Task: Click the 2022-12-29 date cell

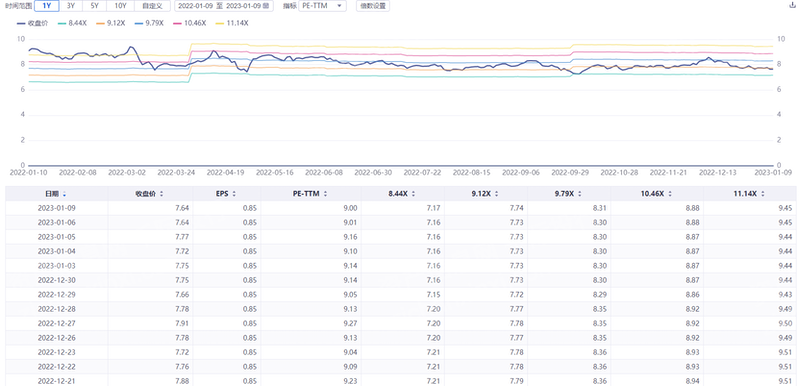Action: [57, 294]
